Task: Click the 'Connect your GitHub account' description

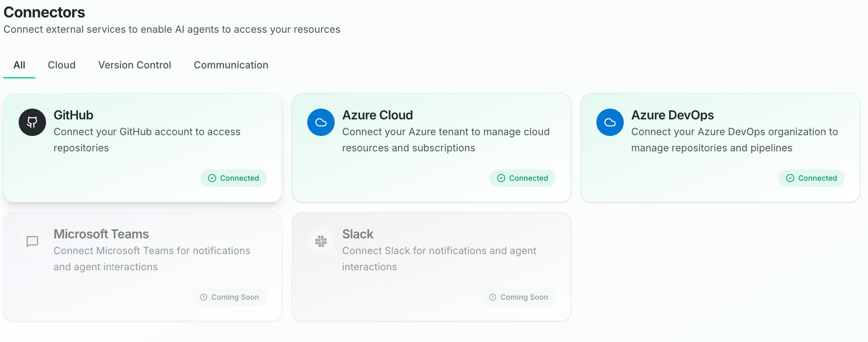Action: (x=147, y=140)
